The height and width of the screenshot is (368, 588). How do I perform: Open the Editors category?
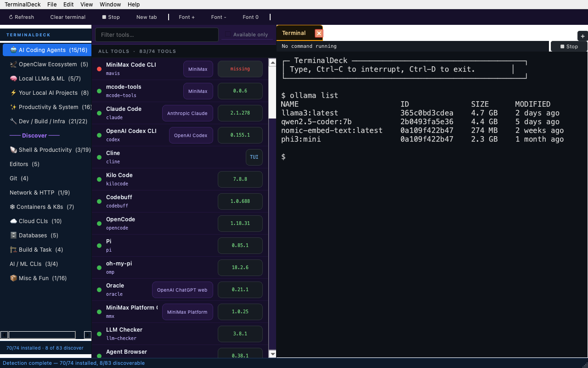46,164
